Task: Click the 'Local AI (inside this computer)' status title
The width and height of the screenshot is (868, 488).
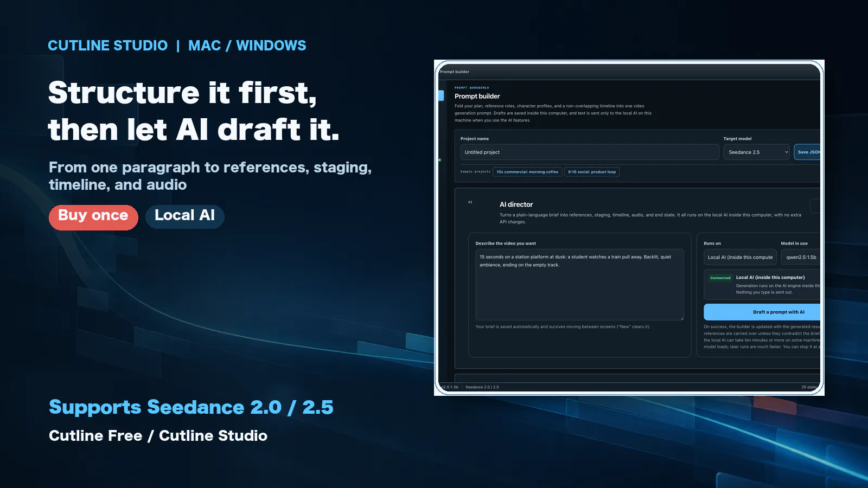Action: tap(770, 278)
